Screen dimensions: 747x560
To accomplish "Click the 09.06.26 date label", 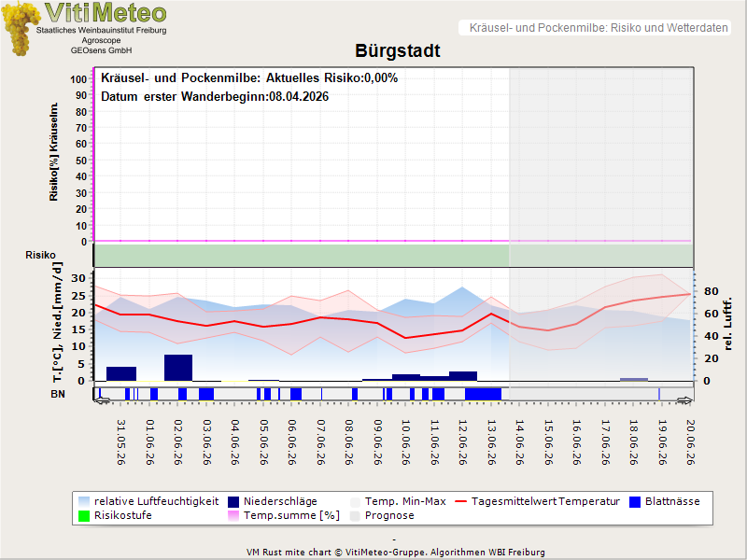I will (x=377, y=441).
